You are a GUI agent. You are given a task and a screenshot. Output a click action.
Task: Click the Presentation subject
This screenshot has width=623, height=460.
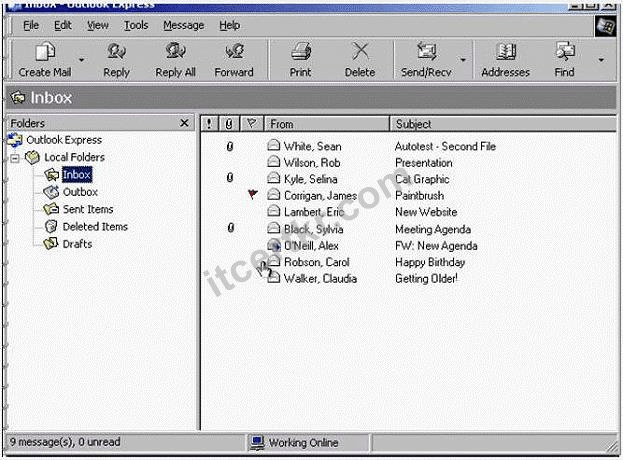click(x=424, y=163)
